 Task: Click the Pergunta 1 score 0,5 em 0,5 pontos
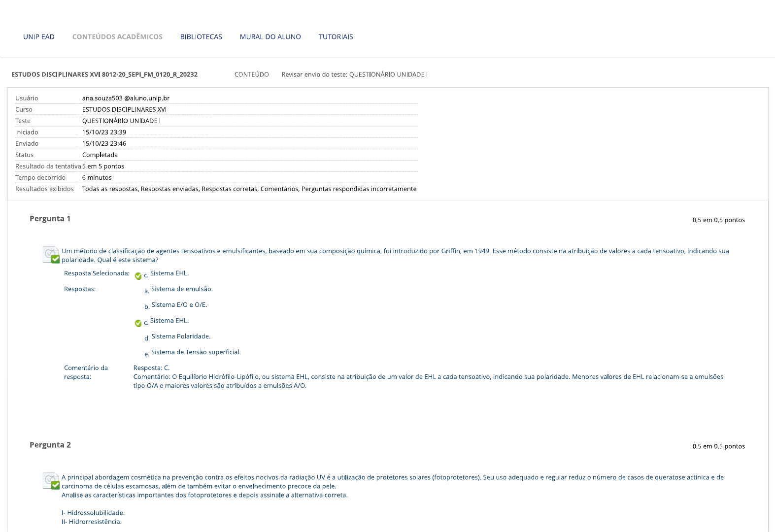(x=718, y=220)
